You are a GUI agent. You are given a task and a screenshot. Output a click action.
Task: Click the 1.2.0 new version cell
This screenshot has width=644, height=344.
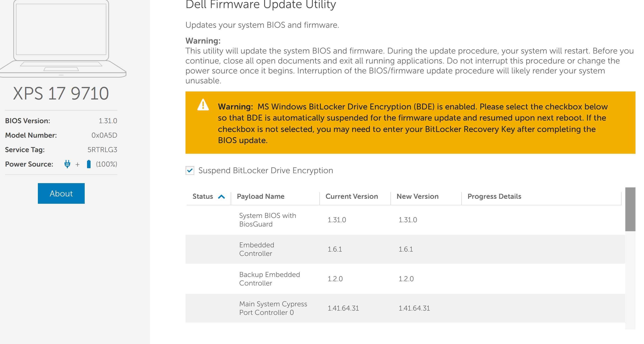click(406, 279)
